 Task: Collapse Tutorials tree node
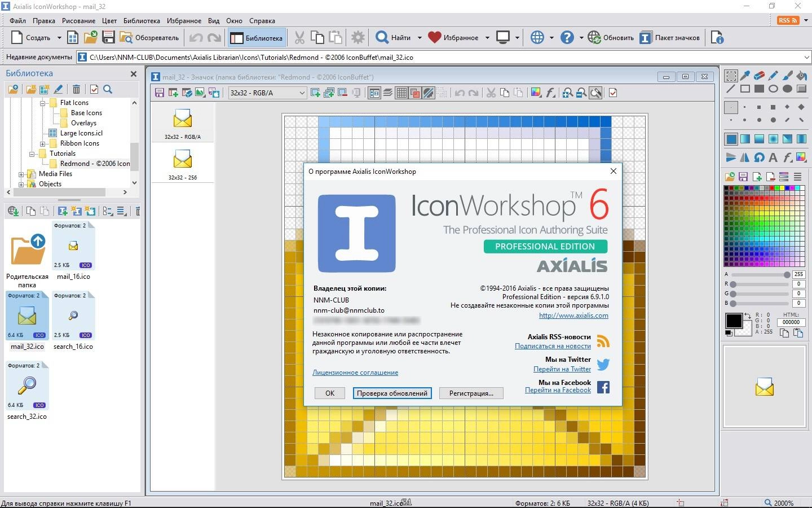[32, 154]
